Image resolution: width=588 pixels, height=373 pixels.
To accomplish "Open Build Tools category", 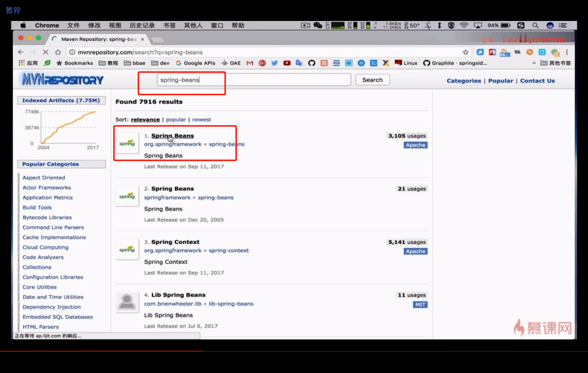I will click(x=37, y=207).
